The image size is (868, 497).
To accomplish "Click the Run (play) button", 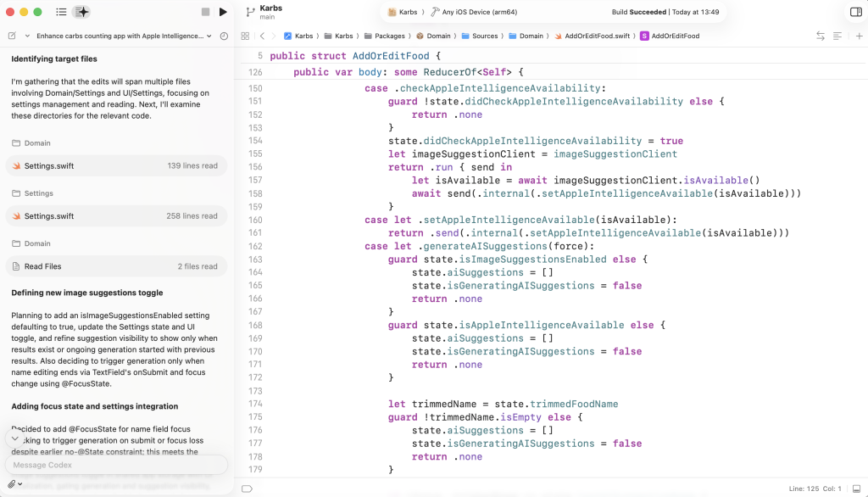I will [x=223, y=12].
